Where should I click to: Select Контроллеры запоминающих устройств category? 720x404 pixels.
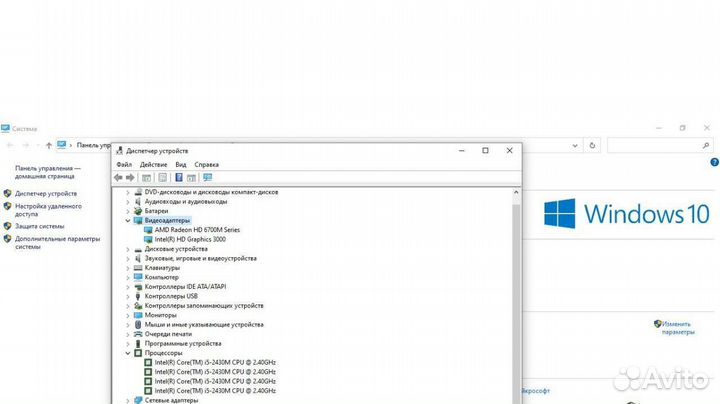pyautogui.click(x=204, y=306)
